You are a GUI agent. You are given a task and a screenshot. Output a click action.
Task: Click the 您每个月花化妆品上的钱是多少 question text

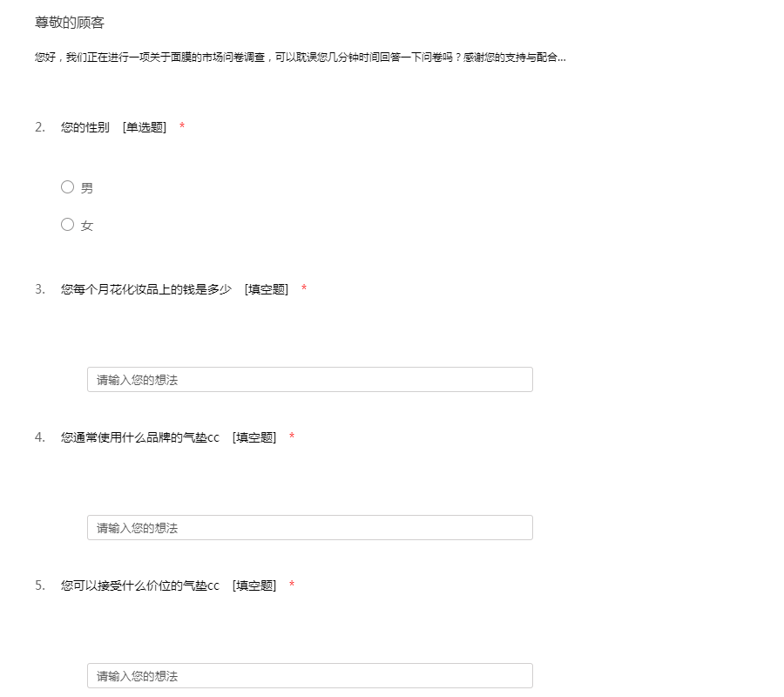(x=146, y=289)
